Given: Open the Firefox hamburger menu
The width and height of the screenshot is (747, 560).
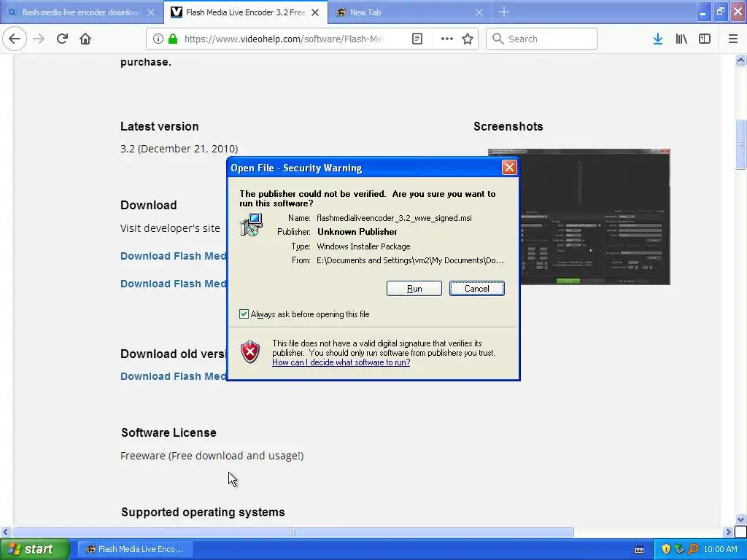Looking at the screenshot, I should pos(733,39).
